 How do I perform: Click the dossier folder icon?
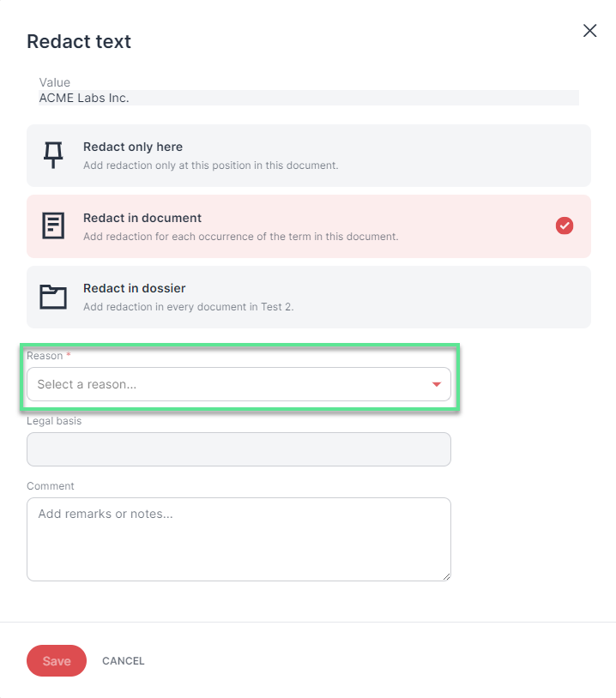[x=53, y=297]
